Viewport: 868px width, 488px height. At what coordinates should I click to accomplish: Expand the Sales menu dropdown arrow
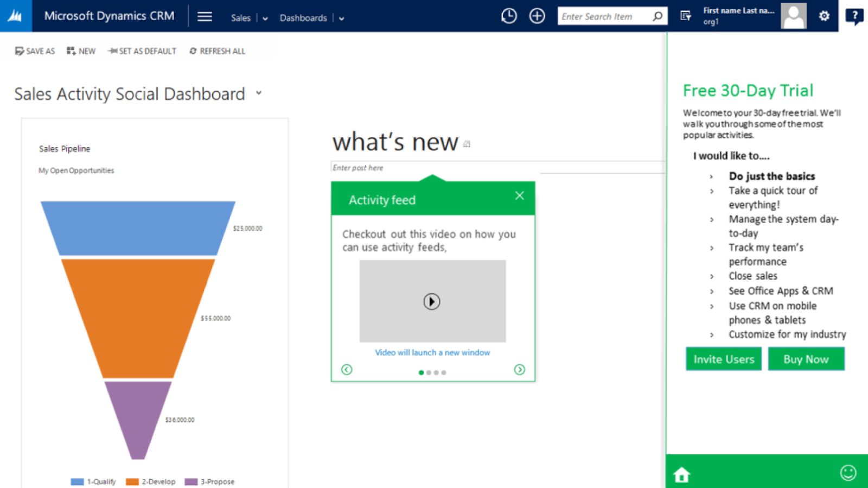pos(265,18)
